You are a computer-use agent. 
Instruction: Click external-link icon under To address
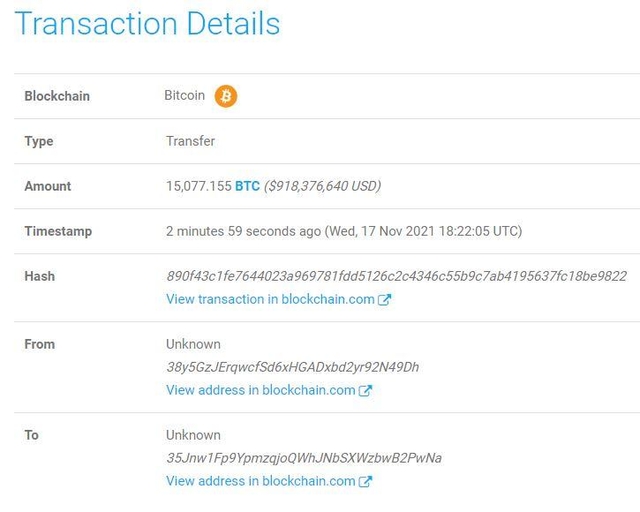[365, 482]
